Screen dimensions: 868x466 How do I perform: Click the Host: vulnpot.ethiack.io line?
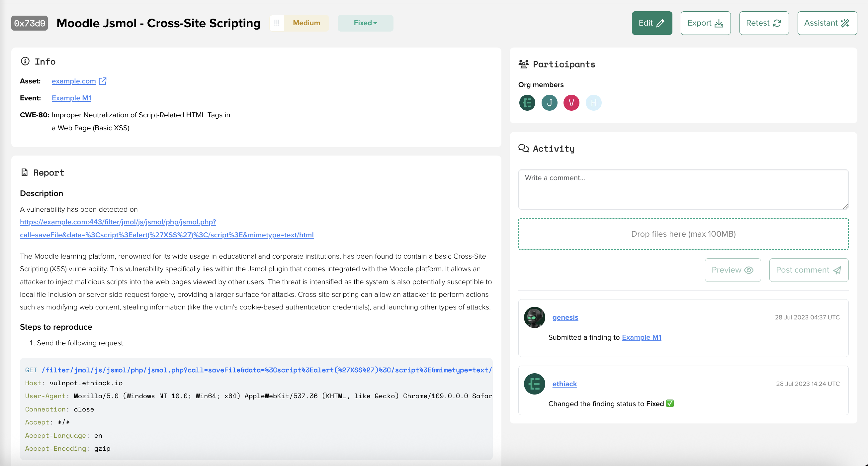pos(74,383)
